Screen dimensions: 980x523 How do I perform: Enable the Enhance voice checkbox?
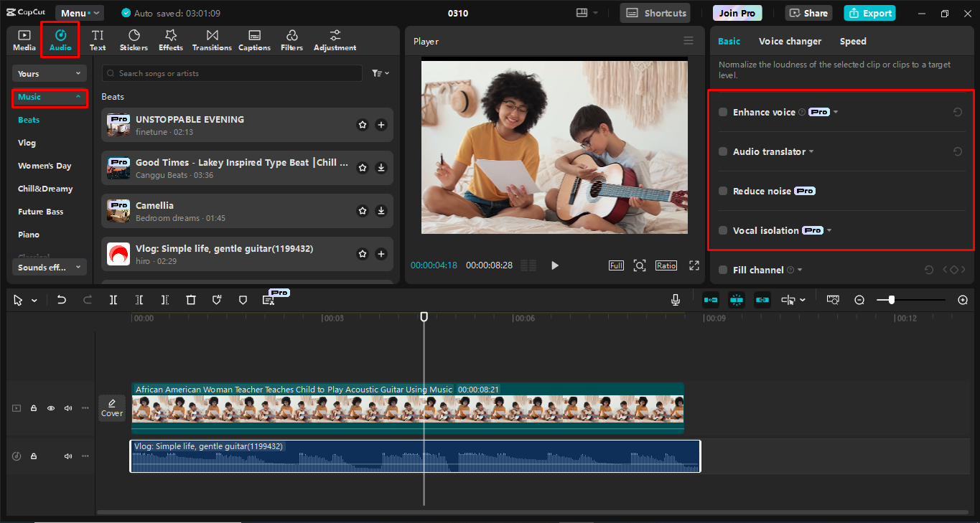[723, 112]
